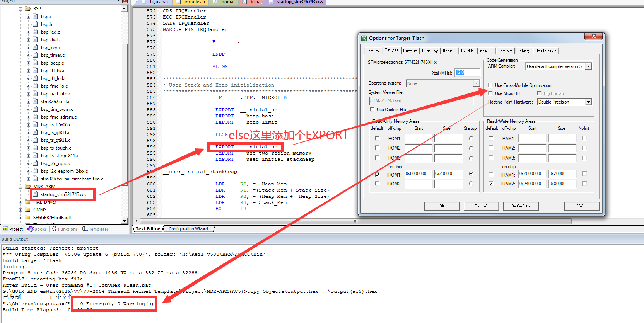This screenshot has height=323, width=644.
Task: Click the stm32h7xx_it.c file icon
Action: (35, 102)
